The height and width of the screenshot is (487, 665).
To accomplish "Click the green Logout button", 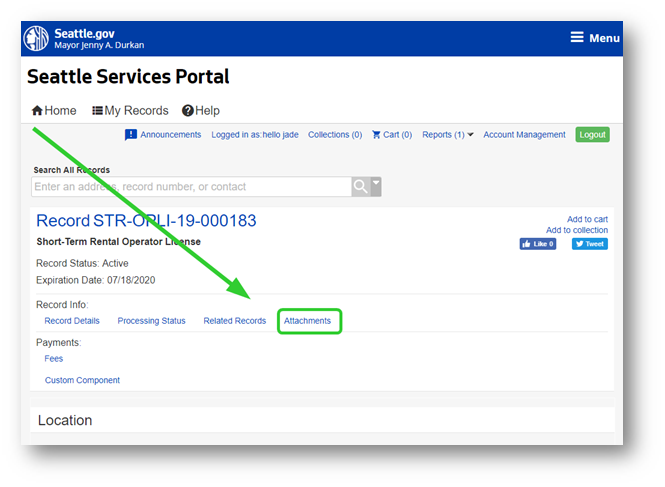I will pos(592,135).
